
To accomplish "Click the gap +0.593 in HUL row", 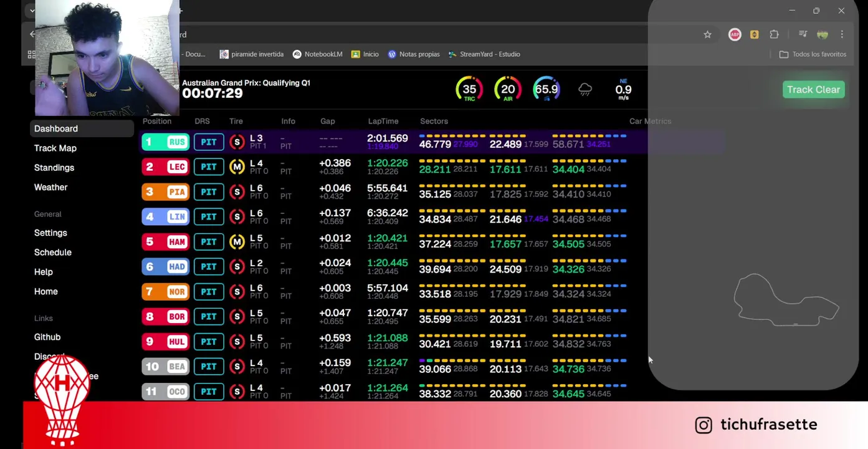I will [x=335, y=338].
